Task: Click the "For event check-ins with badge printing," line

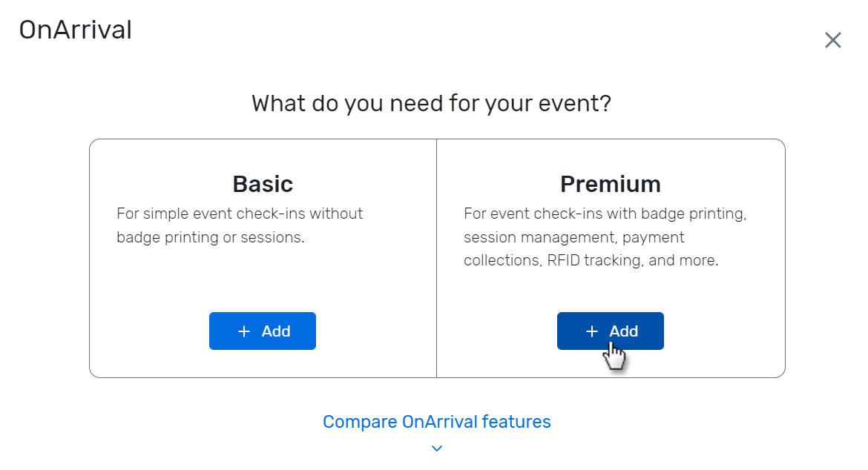Action: pyautogui.click(x=605, y=214)
